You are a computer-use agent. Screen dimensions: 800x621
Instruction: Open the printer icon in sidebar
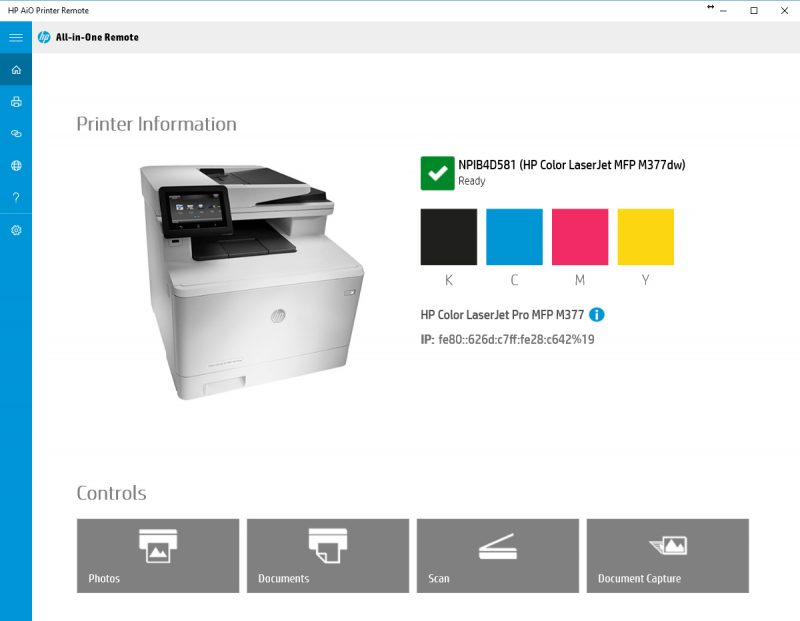[x=16, y=102]
